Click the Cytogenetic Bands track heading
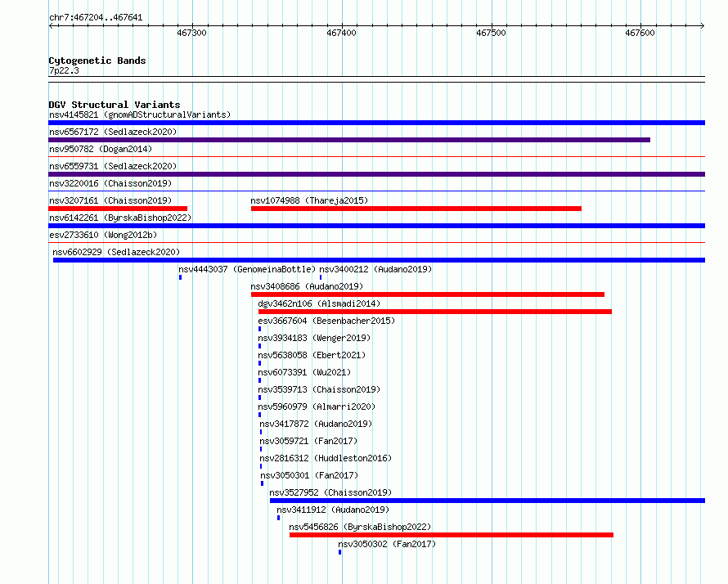Image resolution: width=728 pixels, height=584 pixels. tap(97, 61)
